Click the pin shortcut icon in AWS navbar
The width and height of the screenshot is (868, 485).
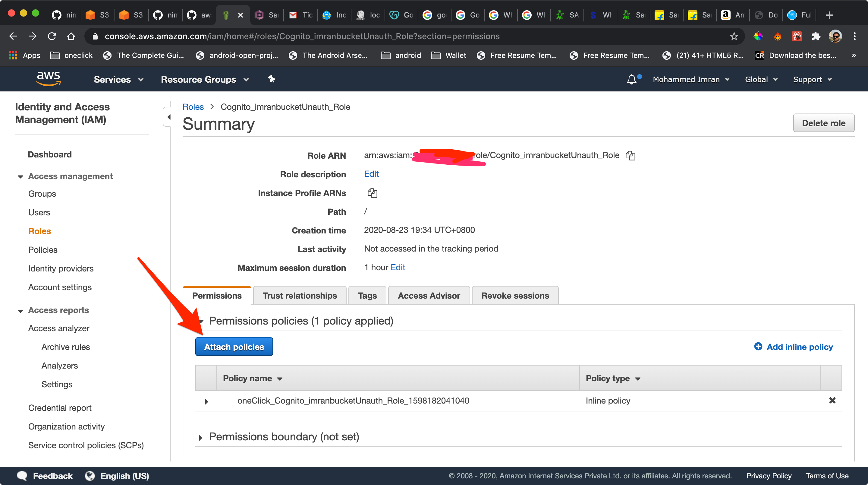tap(272, 79)
